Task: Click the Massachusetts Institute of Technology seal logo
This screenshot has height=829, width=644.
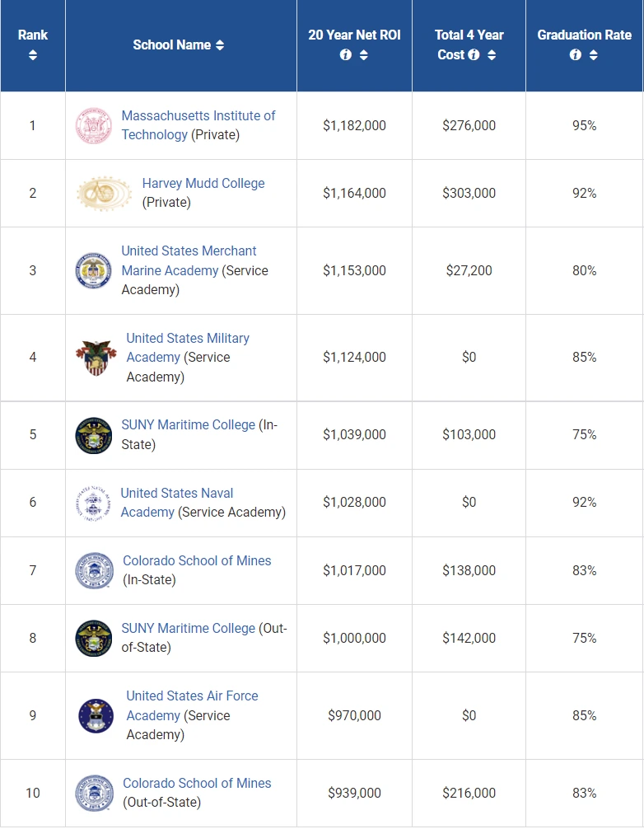Action: pyautogui.click(x=92, y=125)
